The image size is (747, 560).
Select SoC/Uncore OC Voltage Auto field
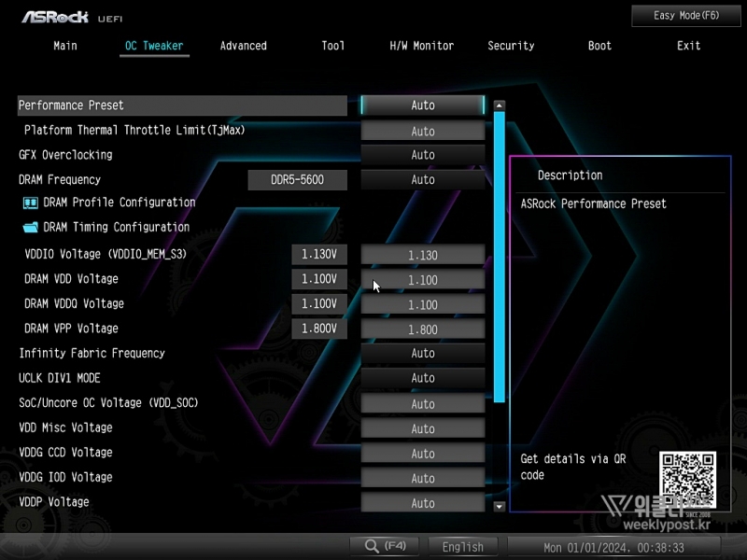(x=422, y=404)
